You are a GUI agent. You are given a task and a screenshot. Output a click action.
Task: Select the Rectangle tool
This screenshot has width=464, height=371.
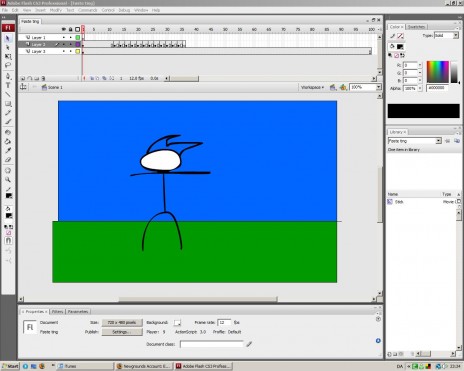(x=8, y=104)
